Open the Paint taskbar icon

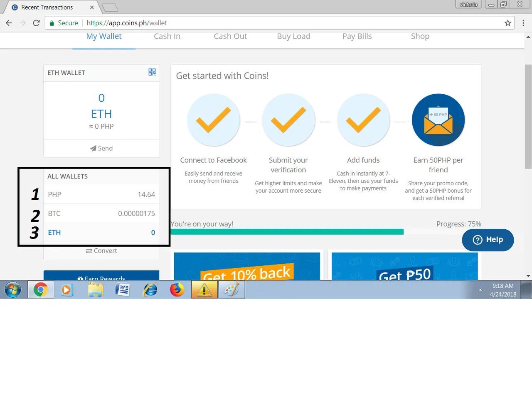pyautogui.click(x=232, y=290)
